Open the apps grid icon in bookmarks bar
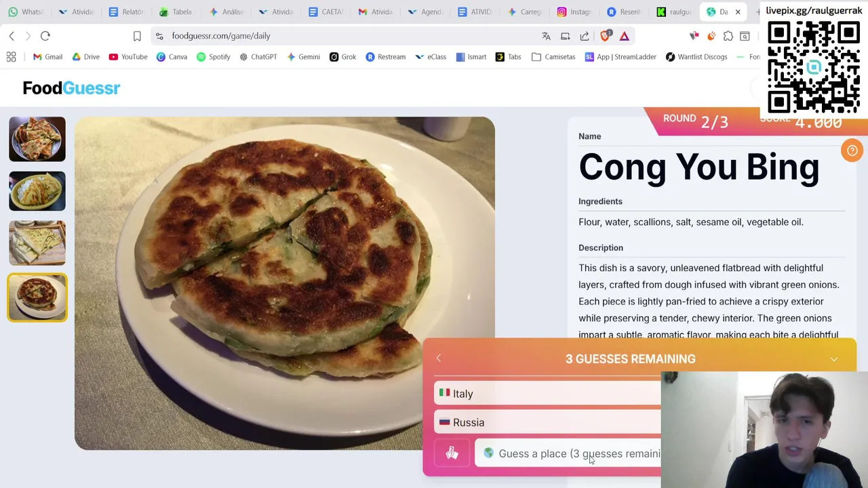This screenshot has width=868, height=488. (x=12, y=57)
